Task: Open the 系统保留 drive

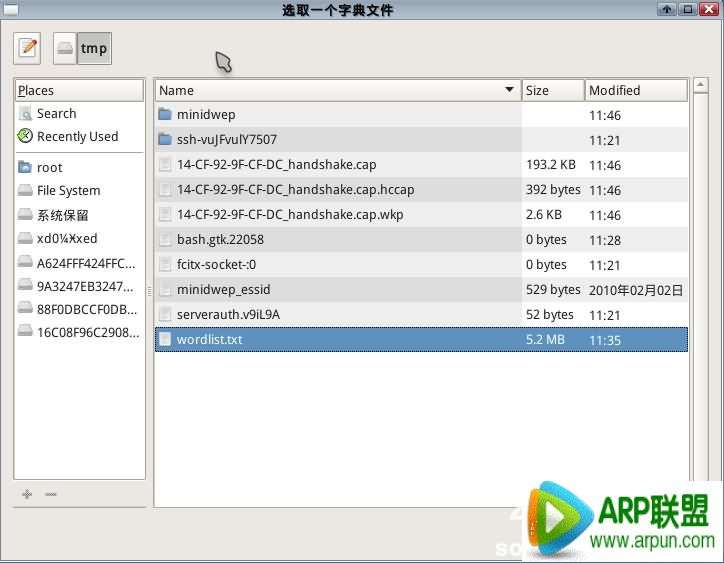Action: [x=79, y=215]
